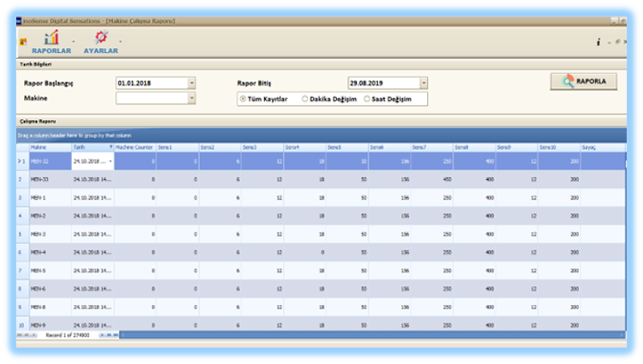The image size is (643, 364).
Task: Sort by the Machine Counter column header
Action: point(135,147)
